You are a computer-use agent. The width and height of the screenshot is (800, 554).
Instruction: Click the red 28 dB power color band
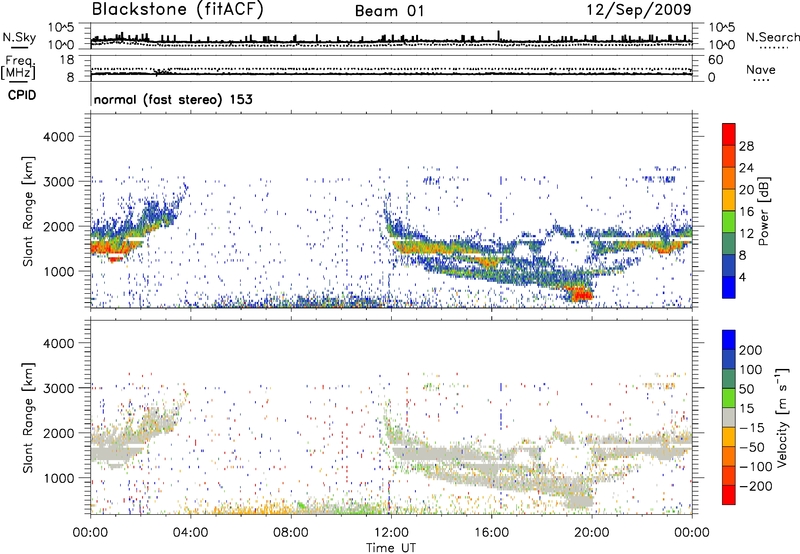click(729, 135)
